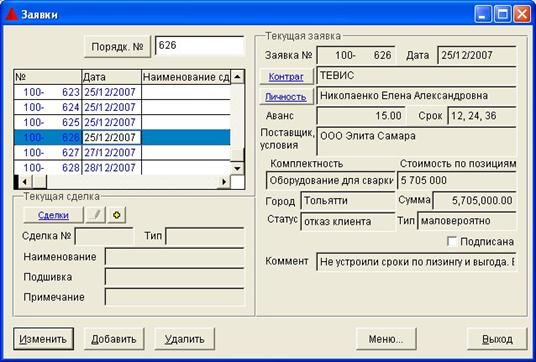Click the Изменить button

pos(43,339)
